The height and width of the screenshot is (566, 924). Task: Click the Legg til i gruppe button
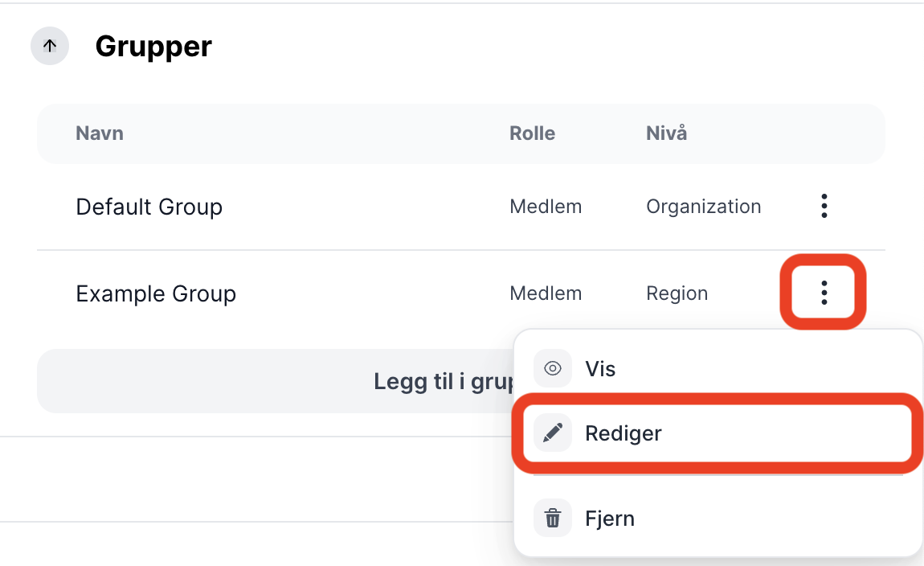[276, 381]
